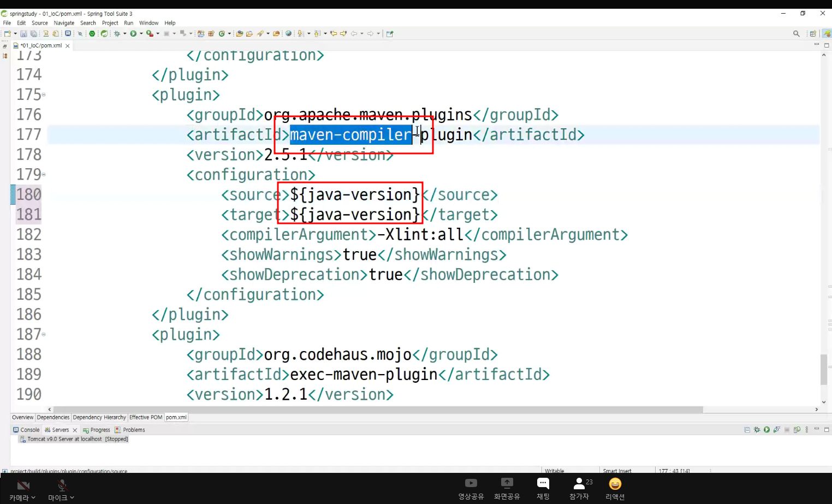Close the Servers view tab
832x504 pixels.
tap(75, 430)
